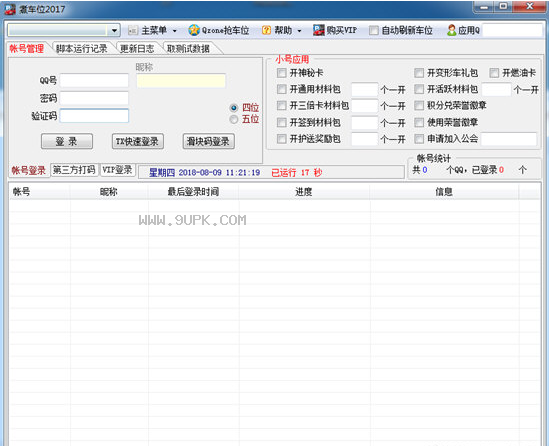Select the 五位 radio button
The width and height of the screenshot is (549, 446).
click(234, 119)
